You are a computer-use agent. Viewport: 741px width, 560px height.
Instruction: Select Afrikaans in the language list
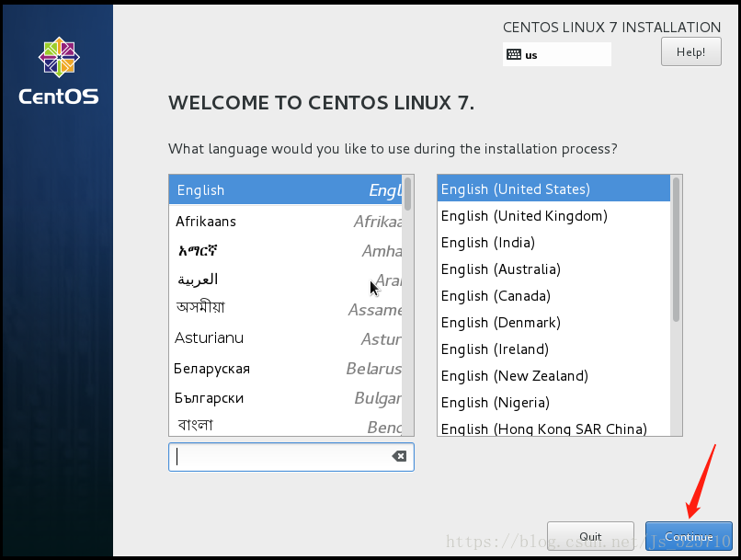pos(285,222)
